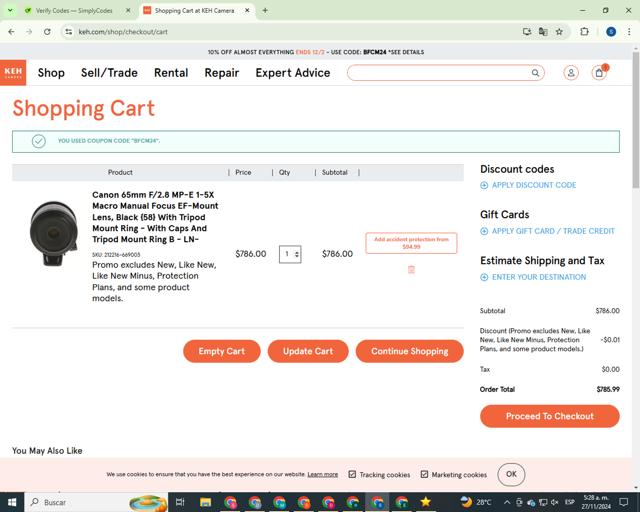640x512 pixels.
Task: Click the KEH Camera logo
Action: (13, 73)
